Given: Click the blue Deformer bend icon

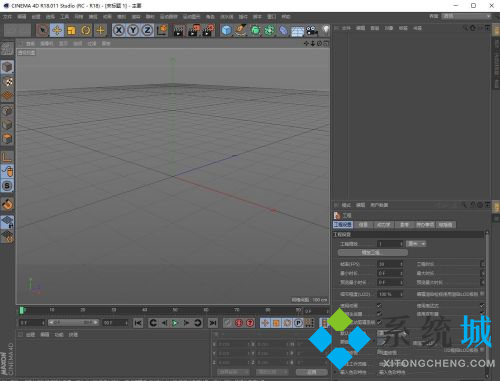Looking at the screenshot, I should (283, 30).
